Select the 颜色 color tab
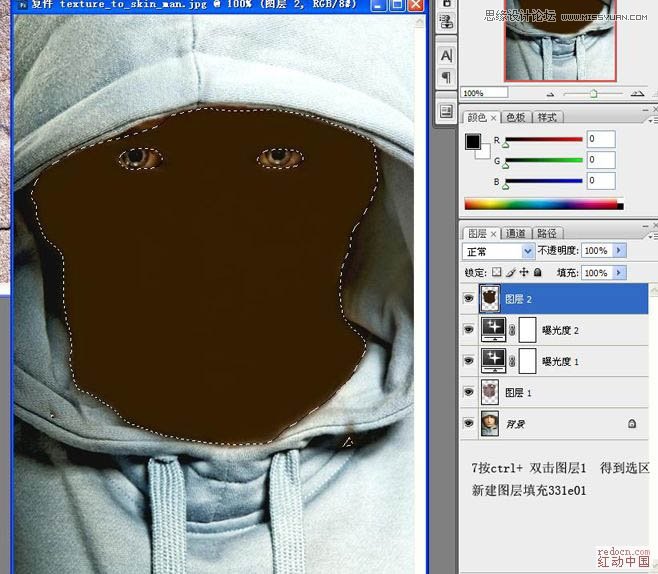 [477, 117]
